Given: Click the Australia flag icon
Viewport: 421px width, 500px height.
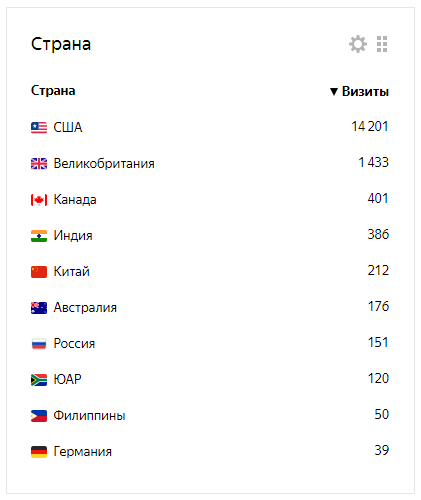Looking at the screenshot, I should (x=39, y=308).
